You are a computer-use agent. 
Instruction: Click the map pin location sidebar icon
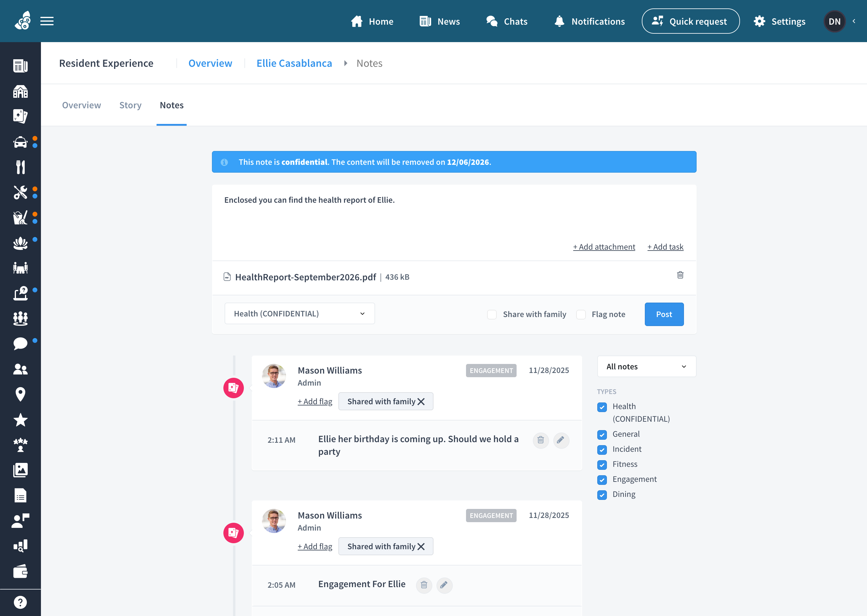tap(20, 395)
